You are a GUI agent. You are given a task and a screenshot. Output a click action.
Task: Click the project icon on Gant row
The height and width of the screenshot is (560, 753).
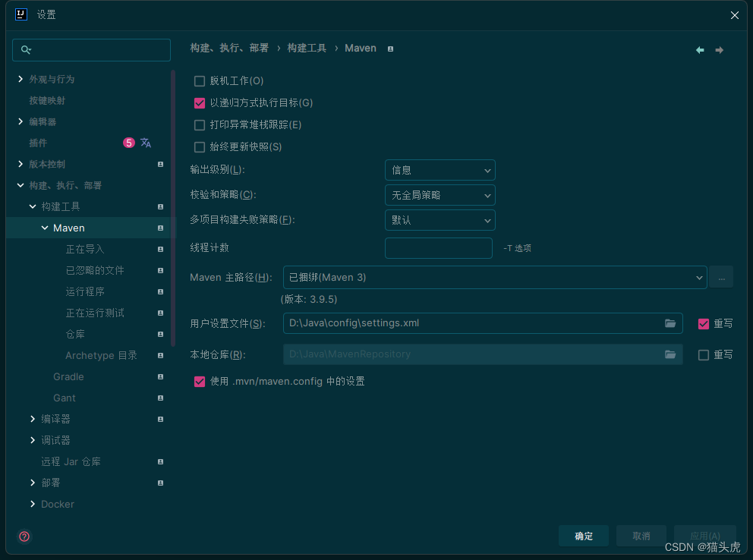point(160,398)
